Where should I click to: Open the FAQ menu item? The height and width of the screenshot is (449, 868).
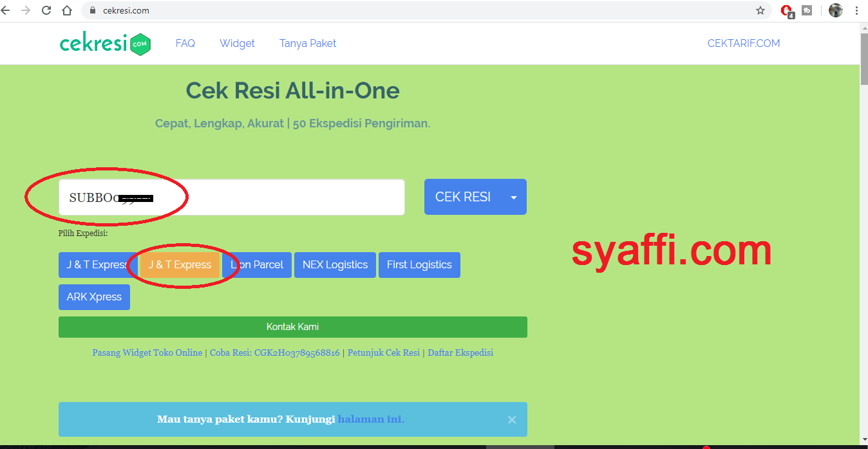(x=185, y=44)
